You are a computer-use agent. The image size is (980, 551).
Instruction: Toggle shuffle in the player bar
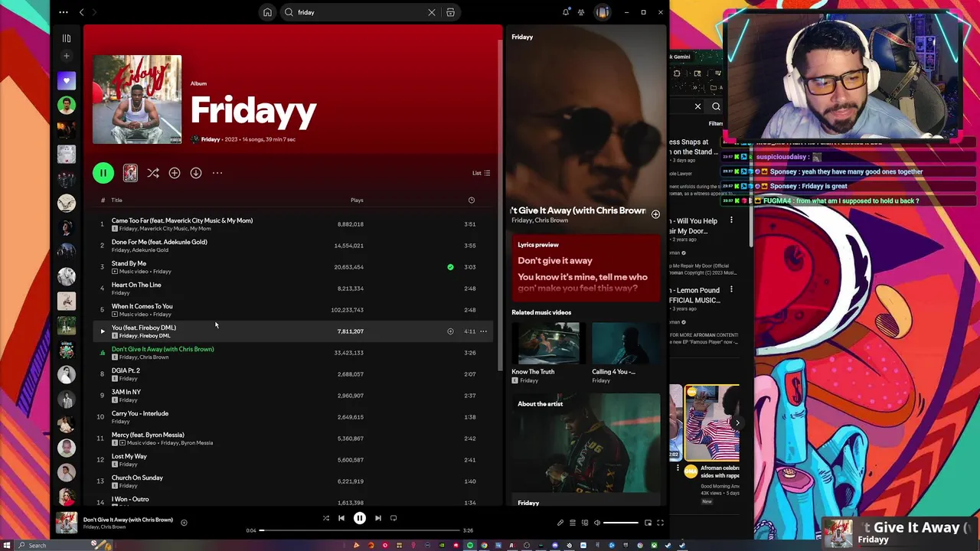tap(326, 518)
